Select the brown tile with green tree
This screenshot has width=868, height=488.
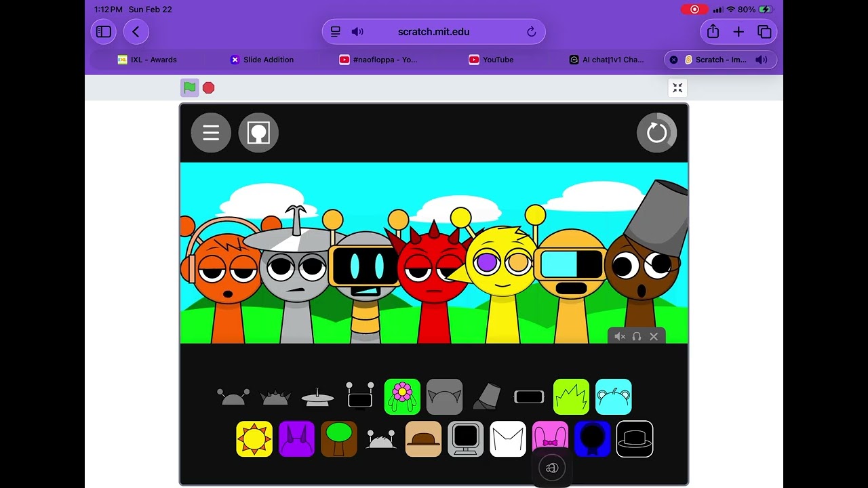point(338,439)
